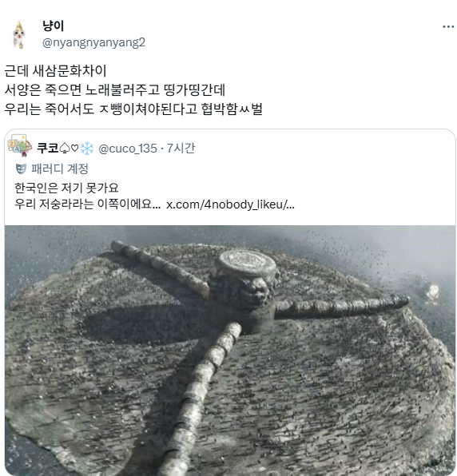457x476 pixels.
Task: Click the line starting 우리는 죽어서도
Action: (133, 109)
